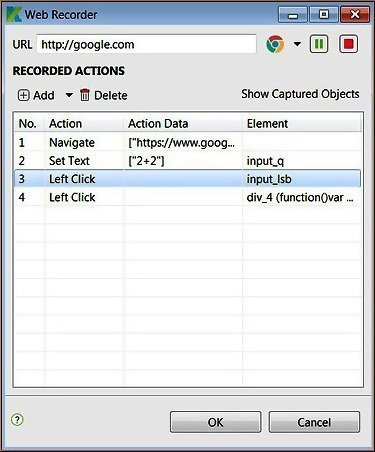Select the Navigate action row

tap(188, 143)
